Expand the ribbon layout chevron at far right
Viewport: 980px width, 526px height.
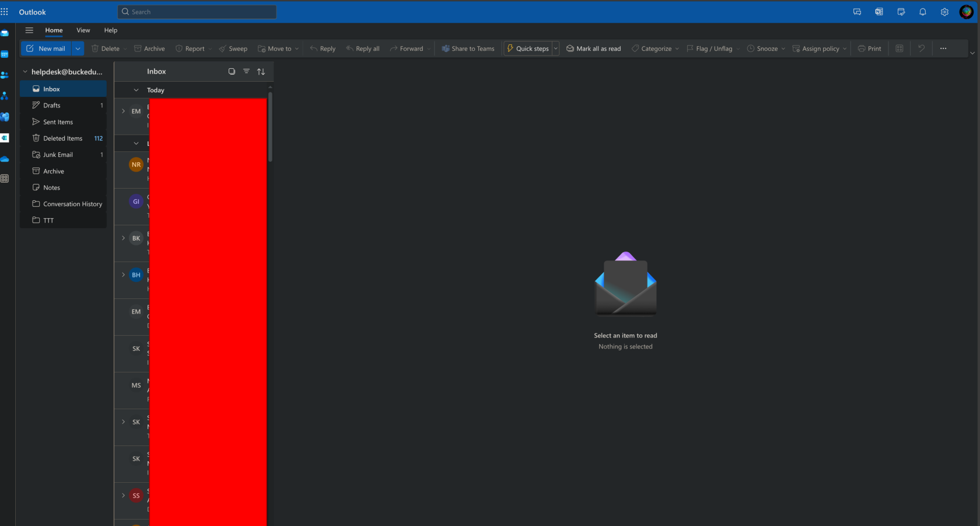(x=972, y=53)
